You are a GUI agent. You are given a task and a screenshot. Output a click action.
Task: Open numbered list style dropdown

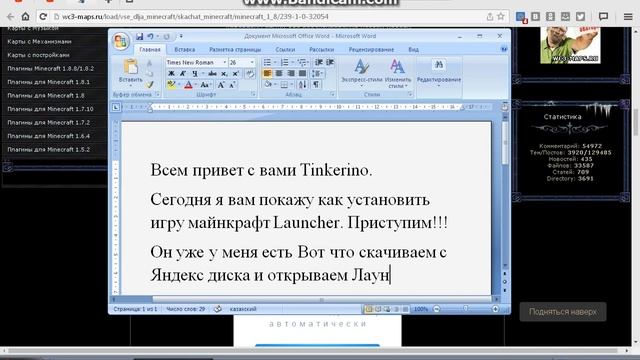click(x=293, y=62)
